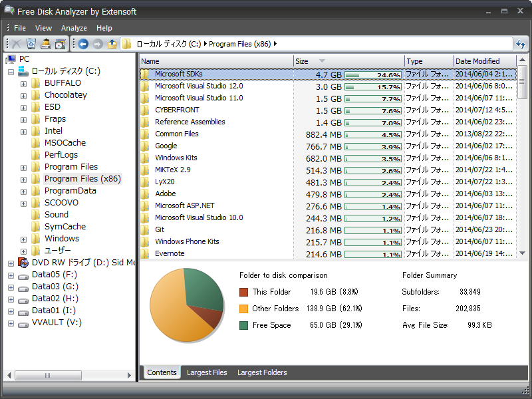
Task: Expand the Windows folder node
Action: 23,239
